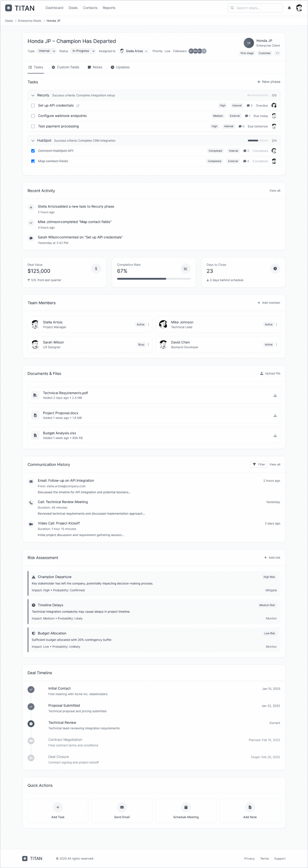The image size is (308, 868).
Task: Open options menu for Stella Artois member card
Action: tap(148, 324)
